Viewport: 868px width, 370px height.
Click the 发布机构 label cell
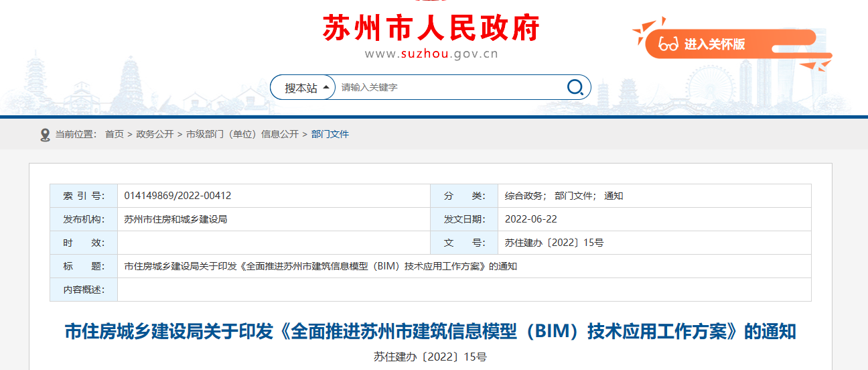pyautogui.click(x=84, y=219)
